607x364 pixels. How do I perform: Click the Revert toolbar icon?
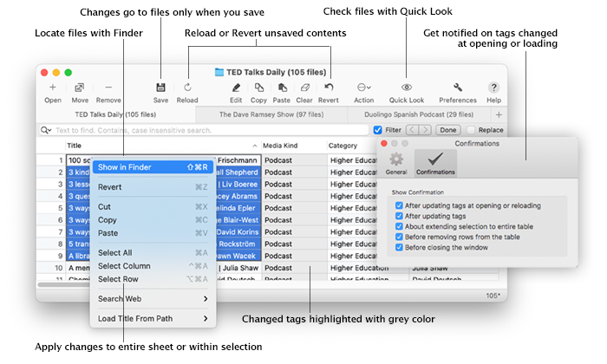pyautogui.click(x=329, y=88)
